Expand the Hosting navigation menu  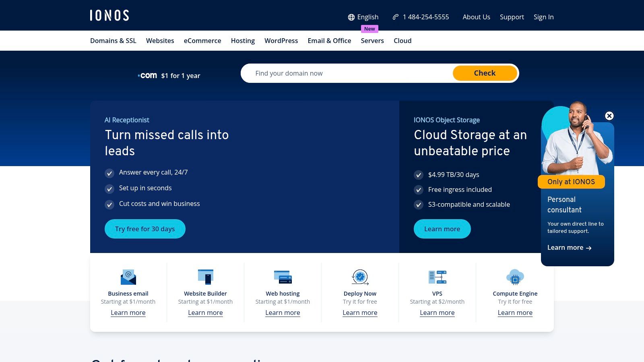pos(243,41)
